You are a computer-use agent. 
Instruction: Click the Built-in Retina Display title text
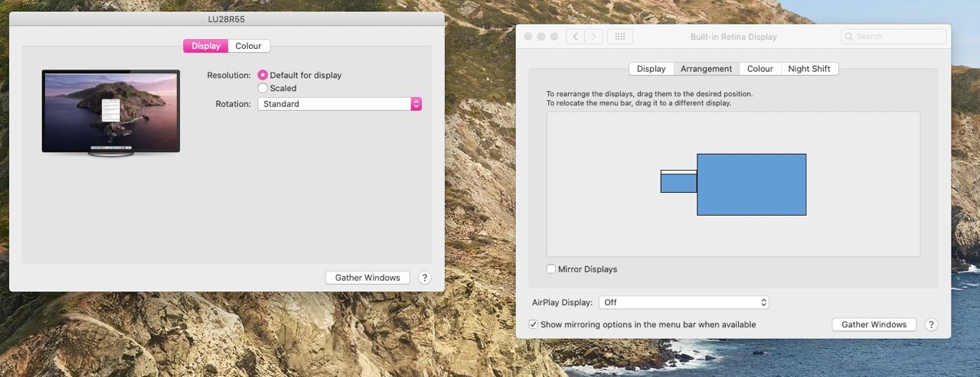click(x=733, y=37)
